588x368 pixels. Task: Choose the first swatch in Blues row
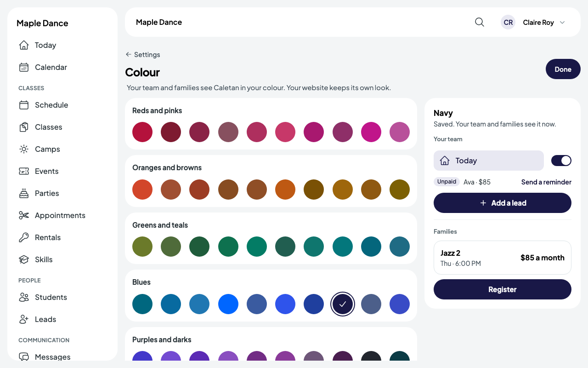[142, 304]
